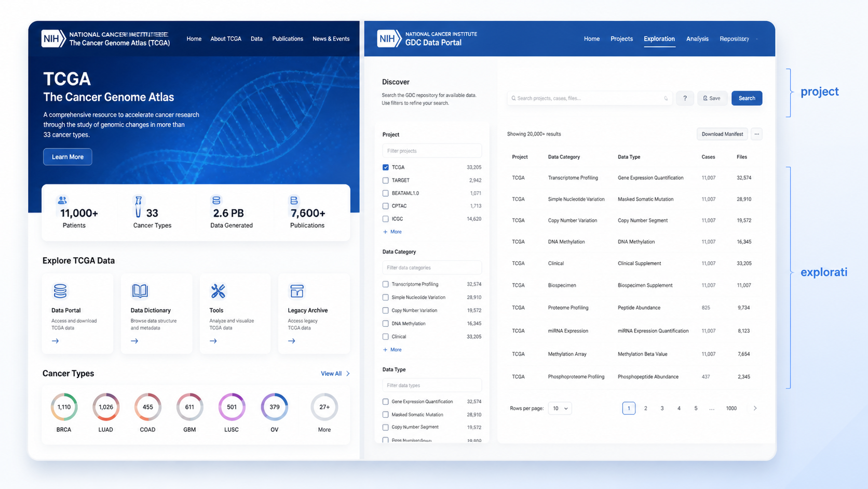868x489 pixels.
Task: Open the dropdown arrow beside Repository
Action: pos(757,39)
